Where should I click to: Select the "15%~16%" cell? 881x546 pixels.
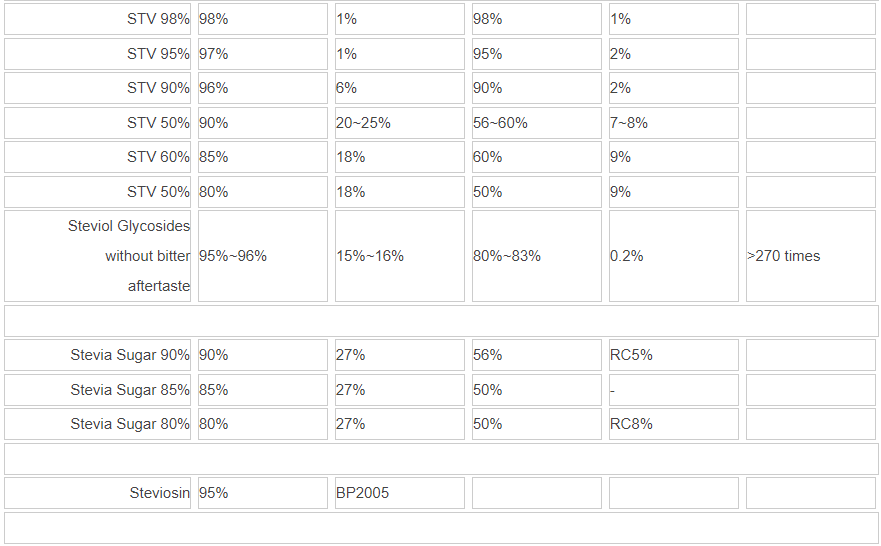click(370, 256)
